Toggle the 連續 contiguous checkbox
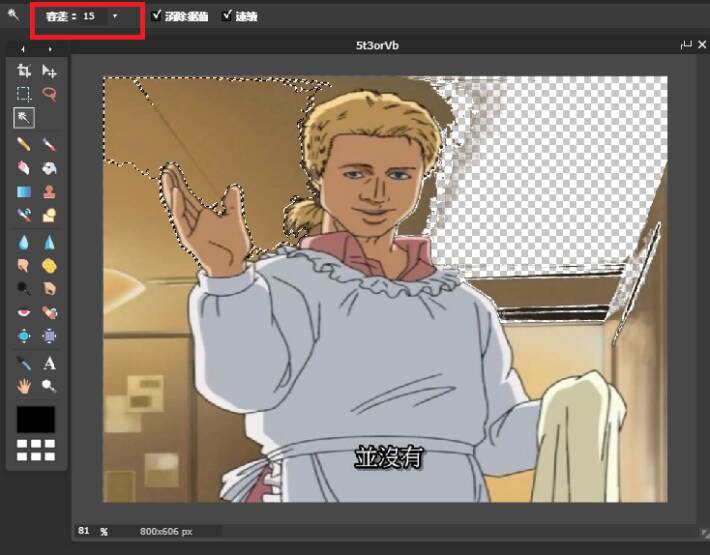The width and height of the screenshot is (710, 555). [227, 16]
